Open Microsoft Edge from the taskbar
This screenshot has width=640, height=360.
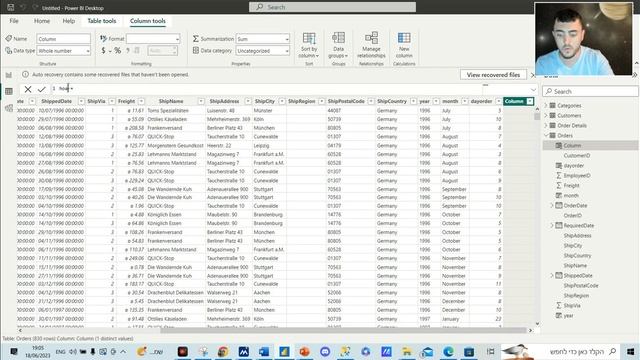point(448,351)
